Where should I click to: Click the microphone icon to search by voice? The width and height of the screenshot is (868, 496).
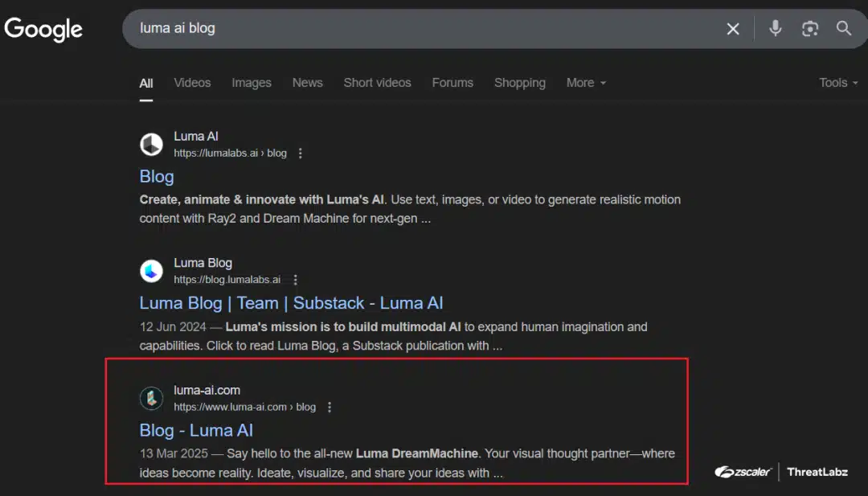point(774,28)
